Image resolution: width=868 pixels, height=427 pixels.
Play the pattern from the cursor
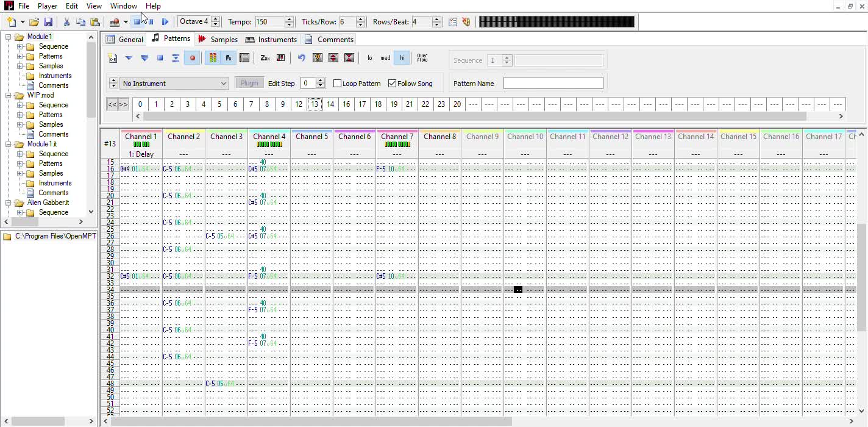tap(129, 58)
